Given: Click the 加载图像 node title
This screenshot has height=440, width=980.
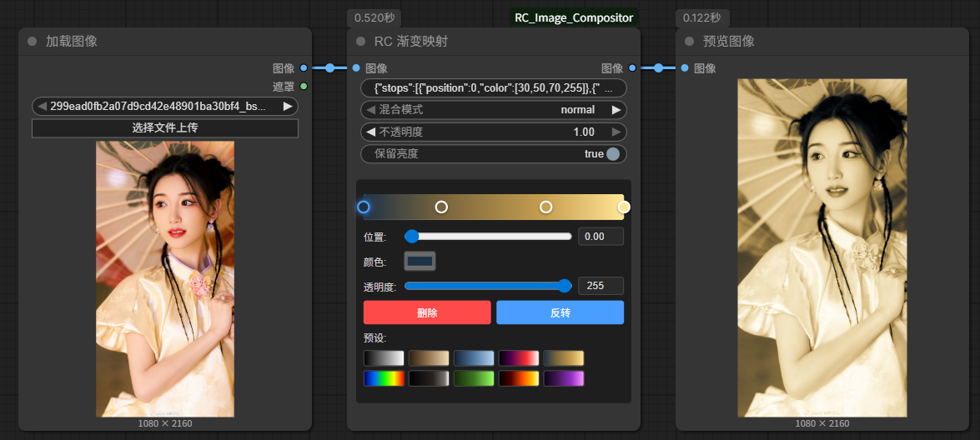Looking at the screenshot, I should 71,42.
